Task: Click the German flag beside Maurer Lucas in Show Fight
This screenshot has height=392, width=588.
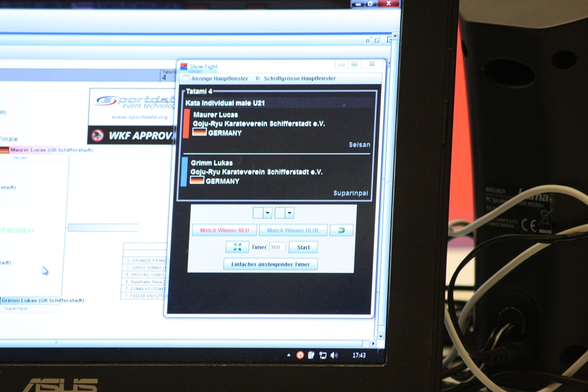Action: coord(199,132)
